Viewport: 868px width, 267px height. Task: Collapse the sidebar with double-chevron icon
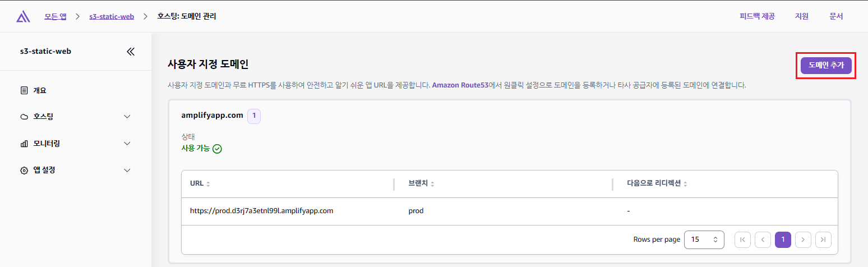point(131,52)
